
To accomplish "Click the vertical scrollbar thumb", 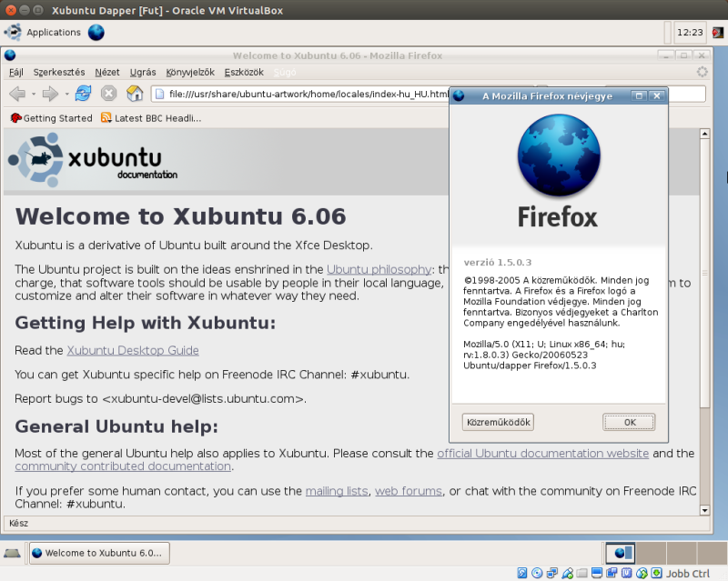I will coord(704,274).
